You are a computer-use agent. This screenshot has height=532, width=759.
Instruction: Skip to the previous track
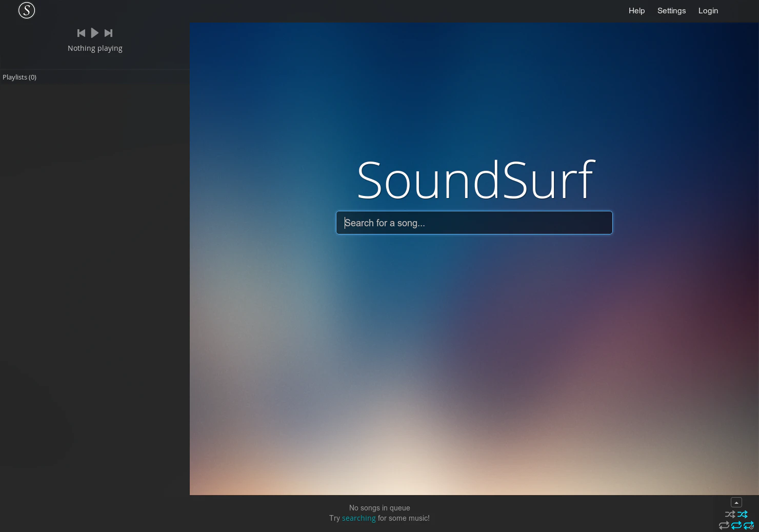click(x=81, y=33)
